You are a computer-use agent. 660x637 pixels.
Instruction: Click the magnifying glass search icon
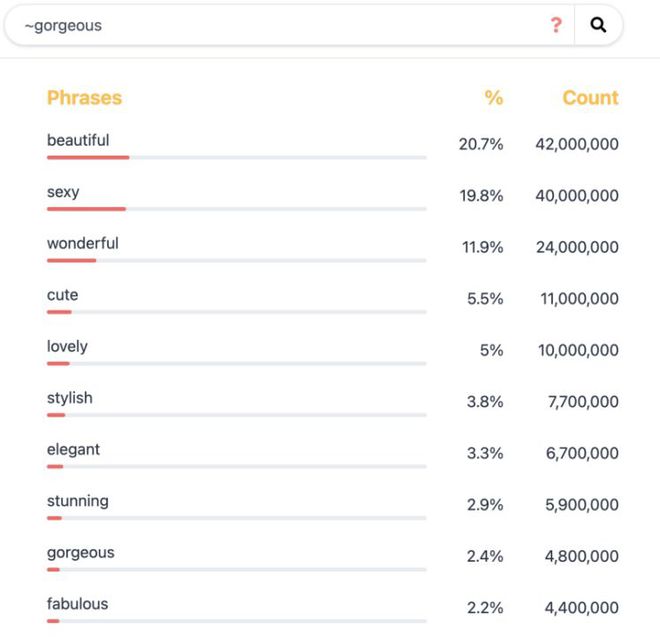point(598,25)
